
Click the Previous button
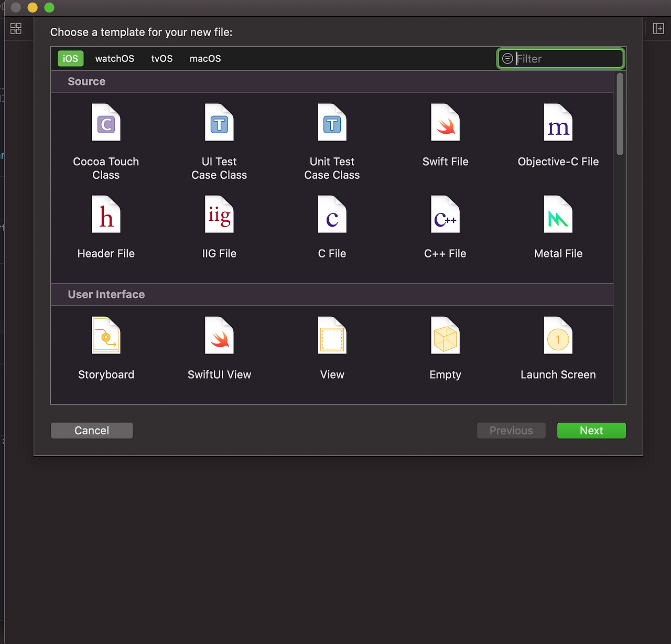coord(511,431)
